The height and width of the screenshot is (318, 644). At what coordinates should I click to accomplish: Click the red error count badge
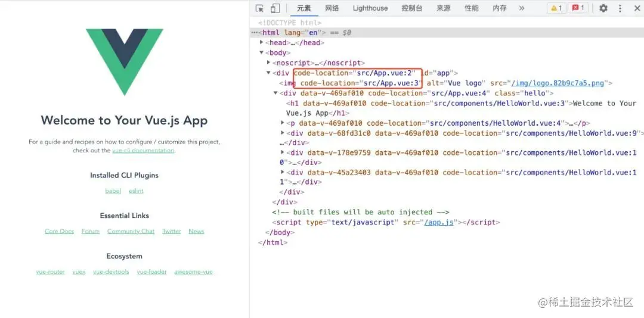[x=577, y=8]
